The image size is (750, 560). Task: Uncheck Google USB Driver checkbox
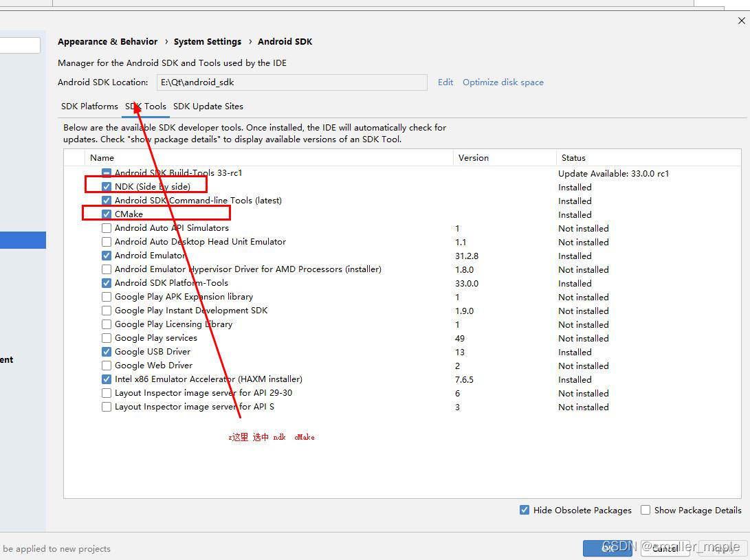106,352
